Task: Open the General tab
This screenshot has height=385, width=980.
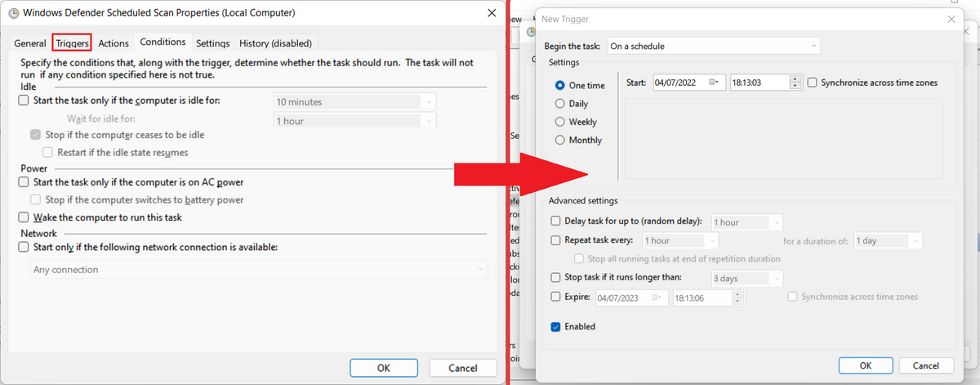Action: click(x=30, y=43)
